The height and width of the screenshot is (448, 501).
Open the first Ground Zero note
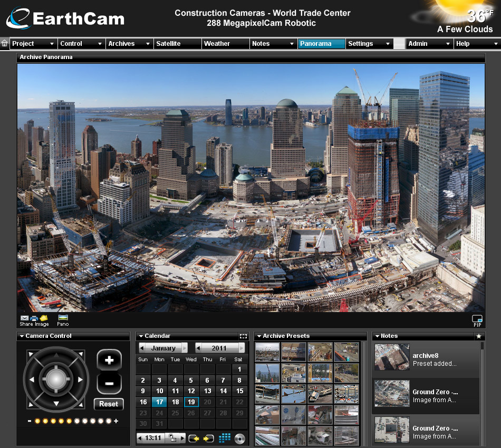pos(427,396)
